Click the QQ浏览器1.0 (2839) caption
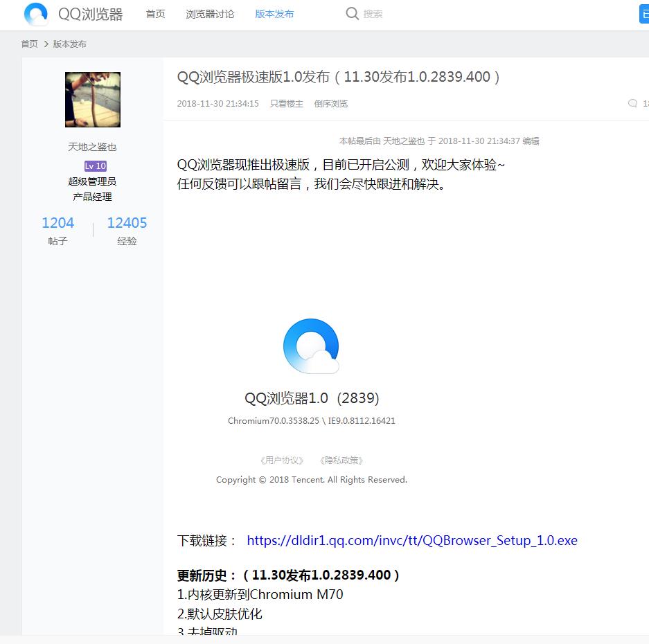 [x=312, y=398]
